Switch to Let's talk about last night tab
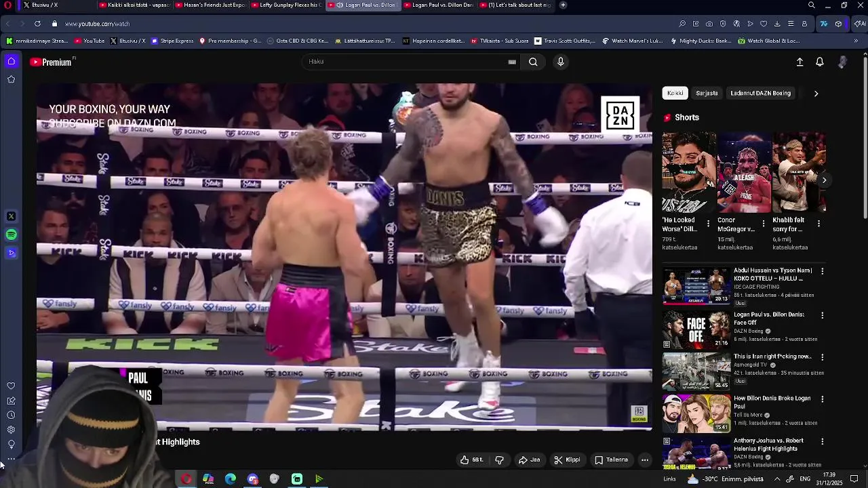This screenshot has width=868, height=488. 517,5
